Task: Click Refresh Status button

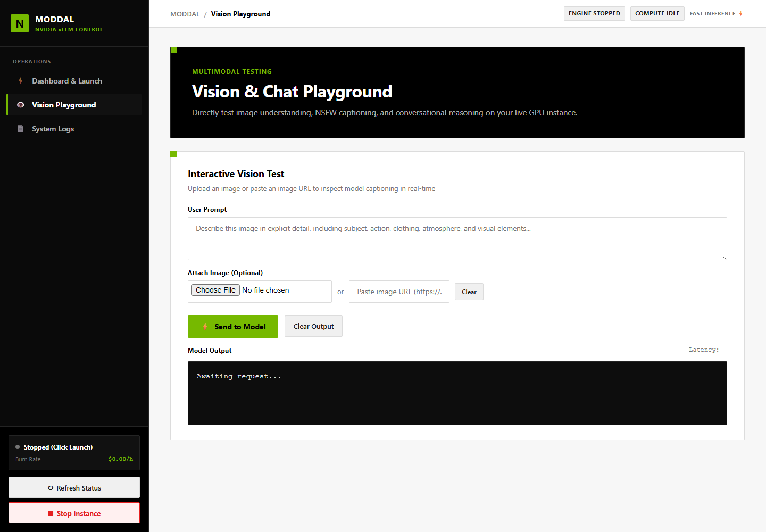Action: click(x=74, y=487)
